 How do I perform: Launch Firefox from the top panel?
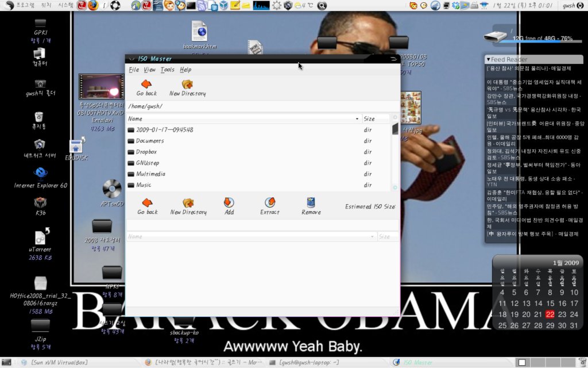click(x=93, y=5)
